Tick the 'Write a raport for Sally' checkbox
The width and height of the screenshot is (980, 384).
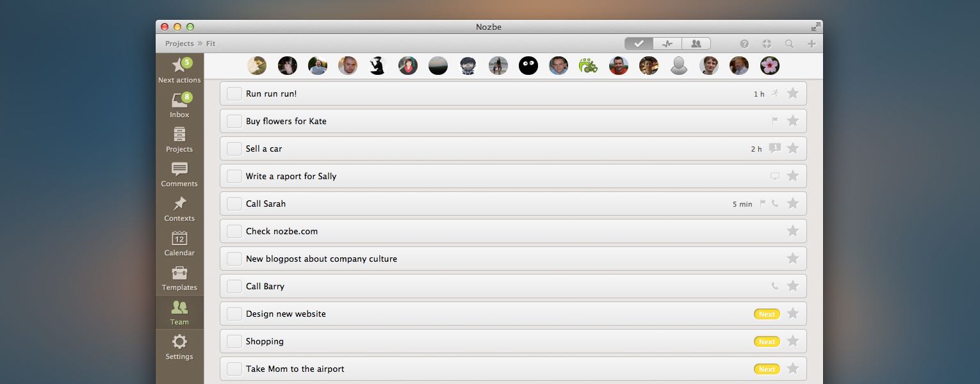[x=234, y=176]
